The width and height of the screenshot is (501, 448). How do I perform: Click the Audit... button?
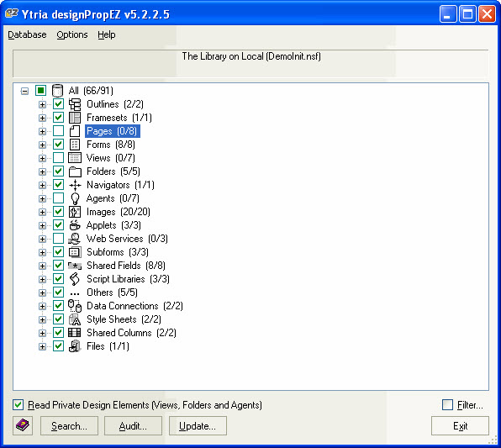coord(134,425)
